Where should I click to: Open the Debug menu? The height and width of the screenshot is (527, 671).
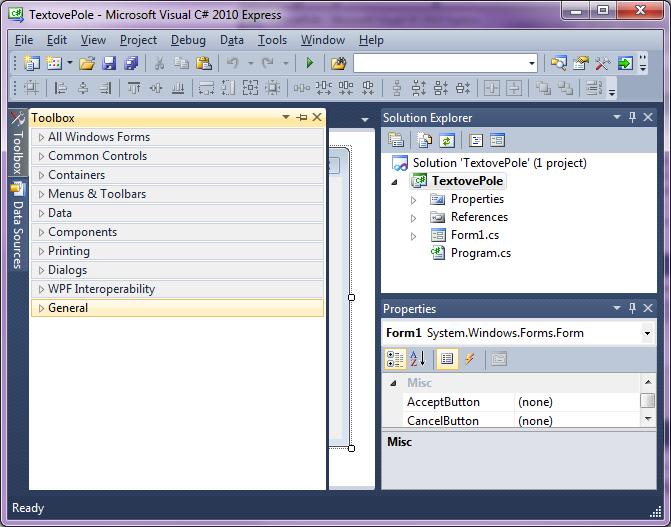[188, 40]
